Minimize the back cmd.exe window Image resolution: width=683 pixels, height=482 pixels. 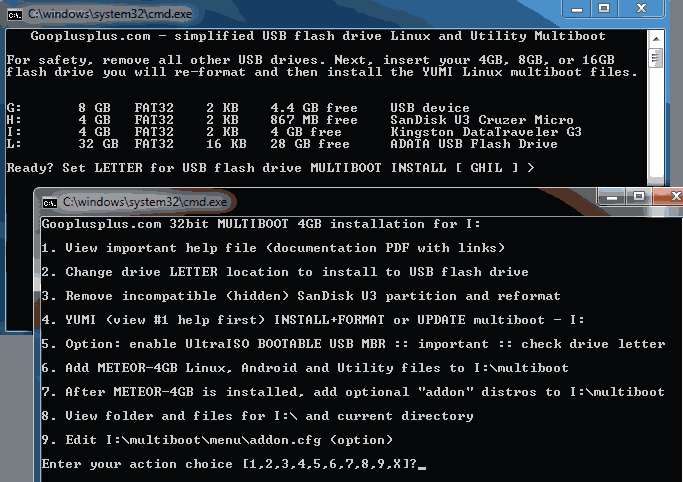(577, 9)
